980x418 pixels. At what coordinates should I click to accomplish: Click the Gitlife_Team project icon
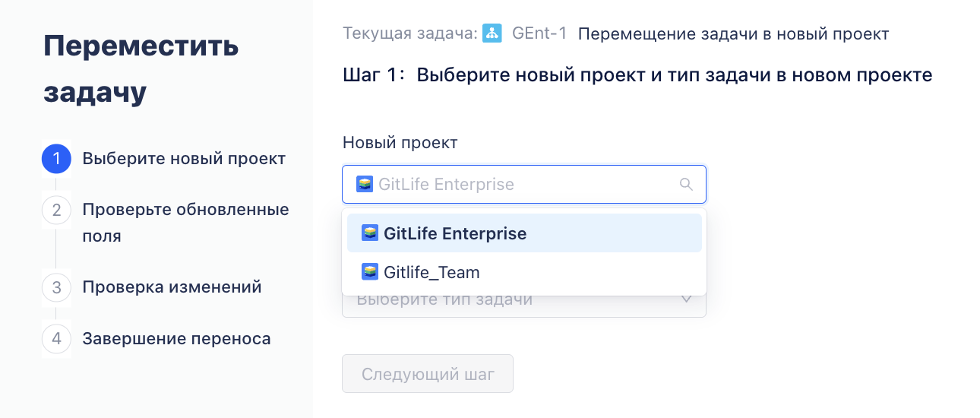(370, 272)
